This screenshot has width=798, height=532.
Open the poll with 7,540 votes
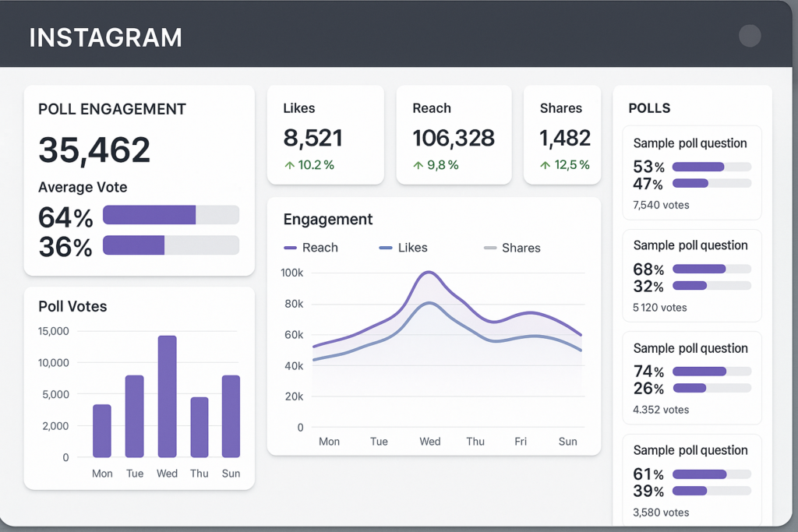pos(691,173)
